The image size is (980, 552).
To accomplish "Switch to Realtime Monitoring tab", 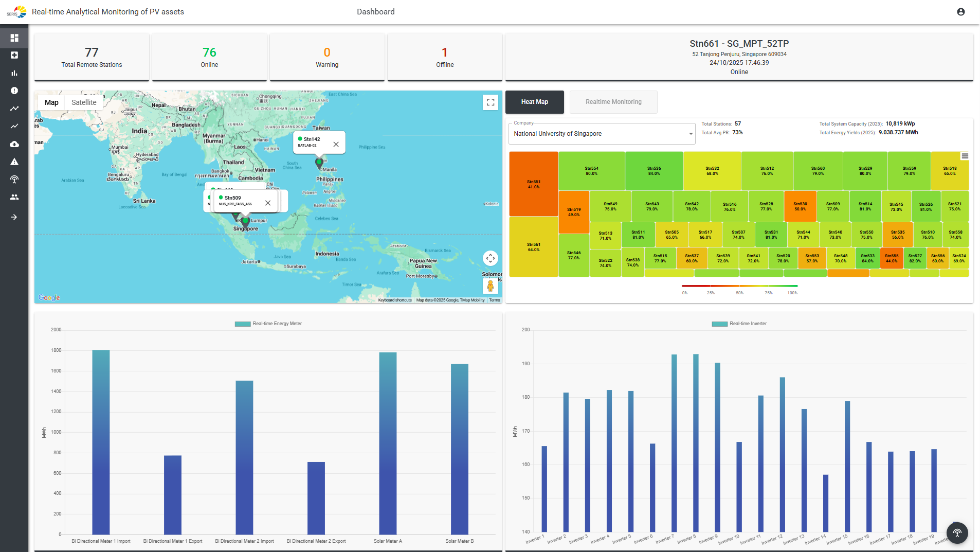I will (x=613, y=102).
